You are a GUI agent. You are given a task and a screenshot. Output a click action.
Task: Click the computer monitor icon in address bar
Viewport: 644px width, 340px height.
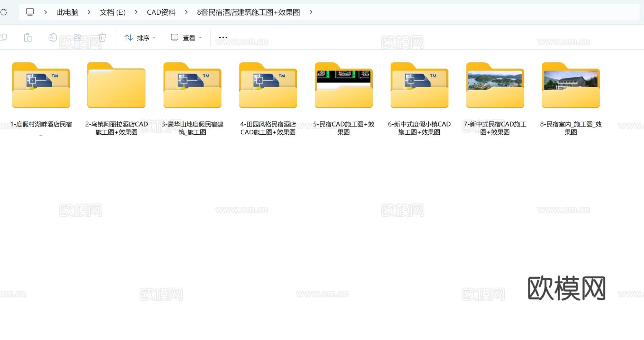tap(30, 12)
